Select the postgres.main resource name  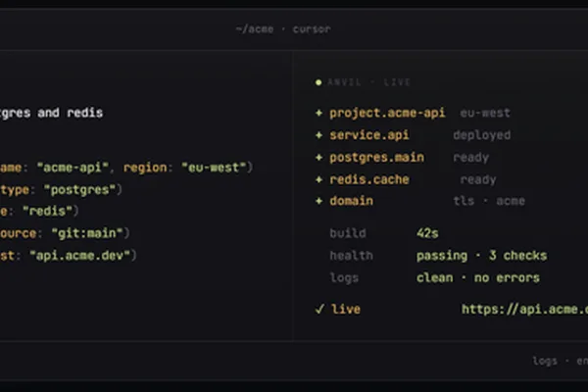(377, 158)
